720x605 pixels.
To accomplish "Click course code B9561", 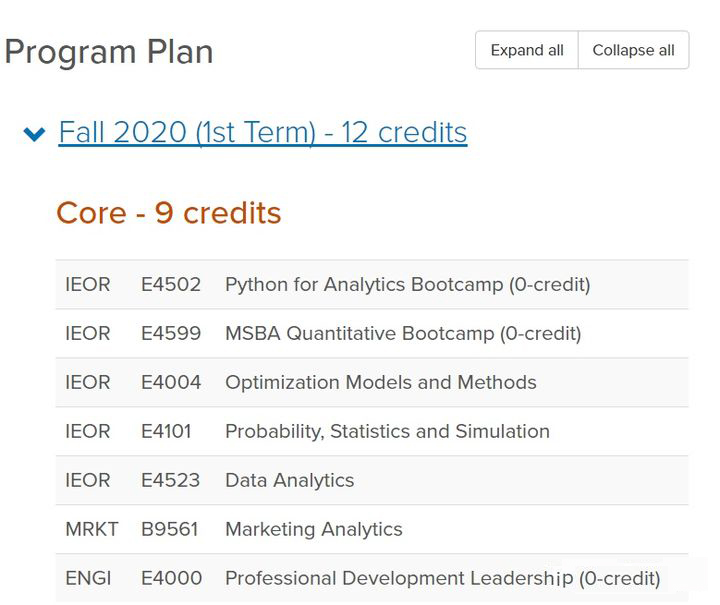I will [x=170, y=530].
